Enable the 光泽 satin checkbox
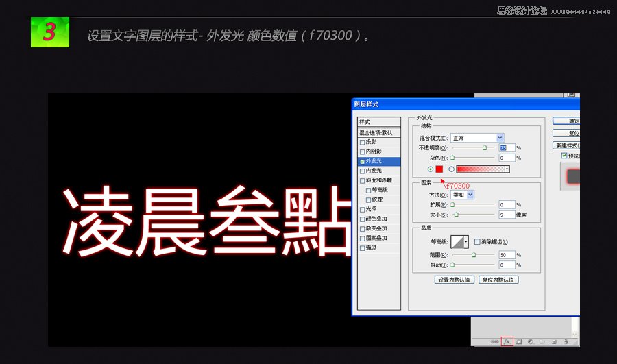Image resolution: width=617 pixels, height=364 pixels. 363,209
